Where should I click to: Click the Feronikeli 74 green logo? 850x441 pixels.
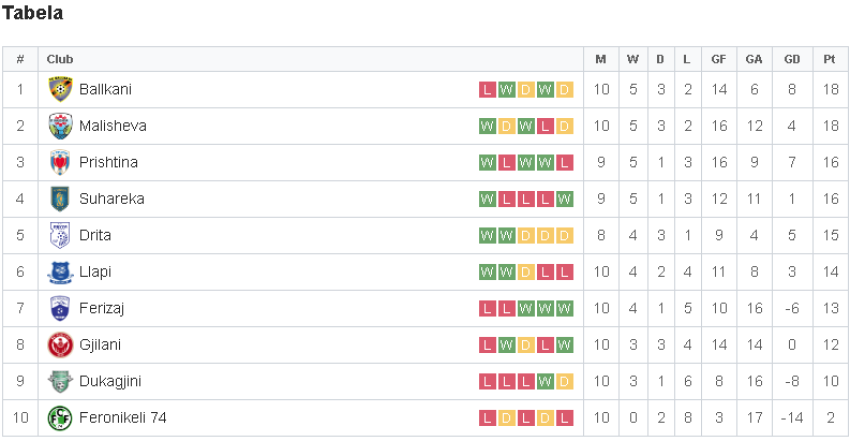pos(60,418)
